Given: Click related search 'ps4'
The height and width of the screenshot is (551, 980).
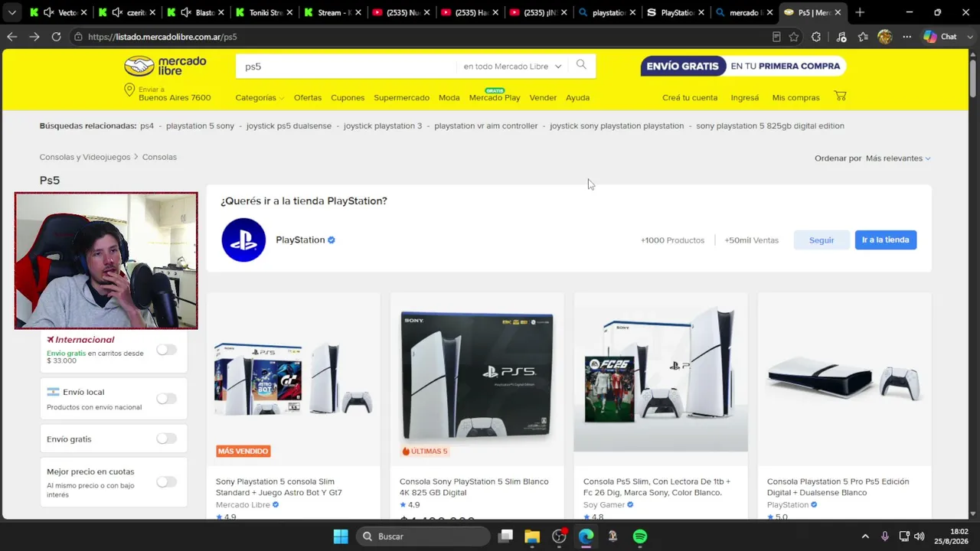Looking at the screenshot, I should click(147, 126).
